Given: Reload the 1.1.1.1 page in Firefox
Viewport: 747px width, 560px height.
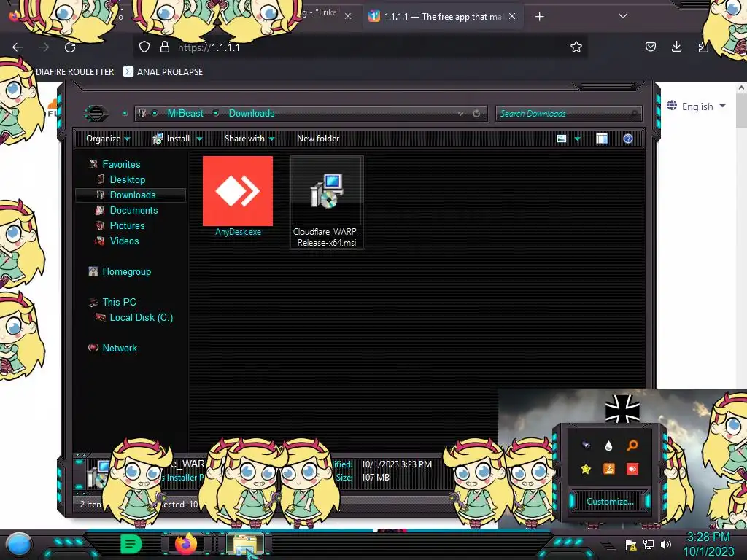Looking at the screenshot, I should 70,47.
